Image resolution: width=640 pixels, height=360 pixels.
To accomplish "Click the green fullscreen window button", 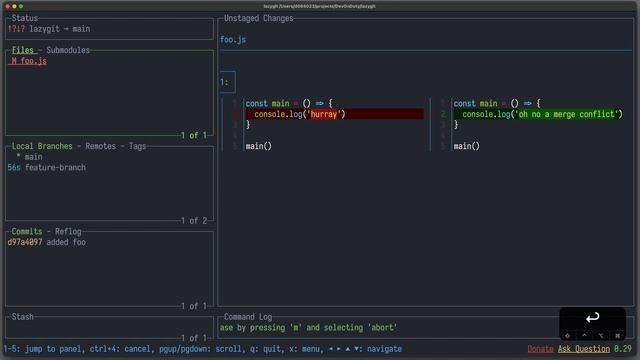I will (21, 7).
